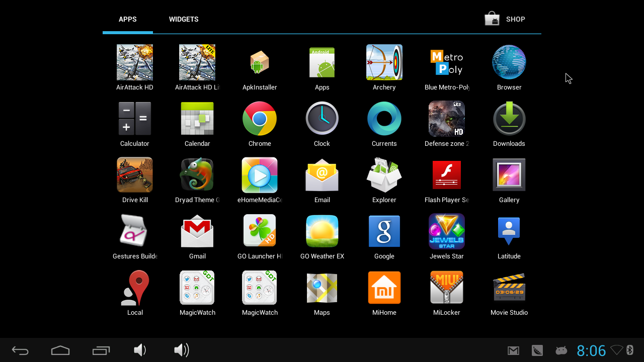Launch eHomeMediaCenter app
Viewport: 644px width, 362px height.
click(260, 175)
